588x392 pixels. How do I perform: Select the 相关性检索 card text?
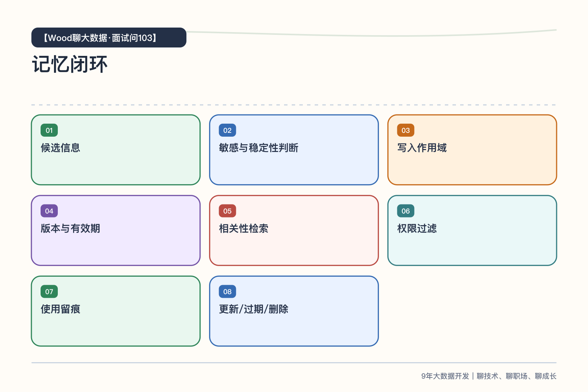click(243, 229)
